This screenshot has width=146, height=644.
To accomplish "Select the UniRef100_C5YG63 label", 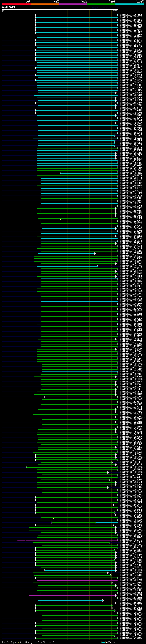I will (x=131, y=93).
